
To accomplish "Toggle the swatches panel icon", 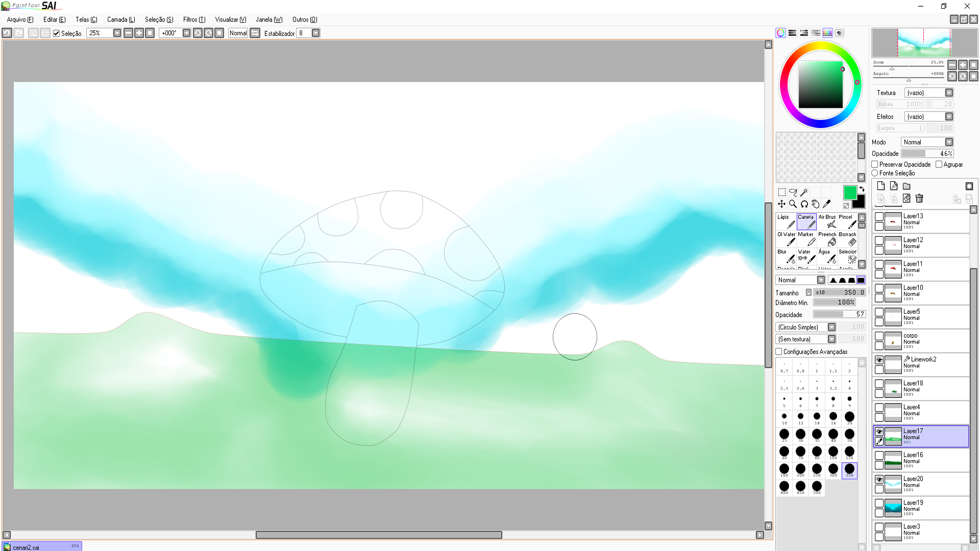I will tap(827, 33).
